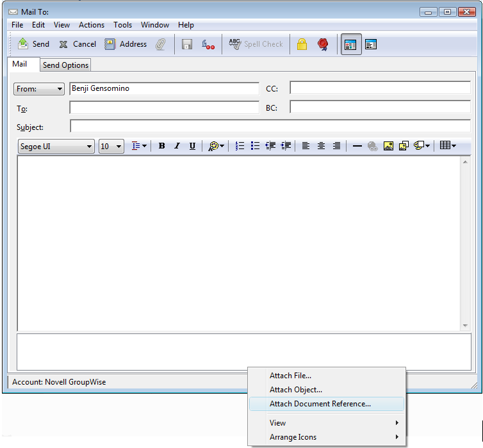483x448 pixels.
Task: Click the From name field Benji Gensomino
Action: point(164,88)
